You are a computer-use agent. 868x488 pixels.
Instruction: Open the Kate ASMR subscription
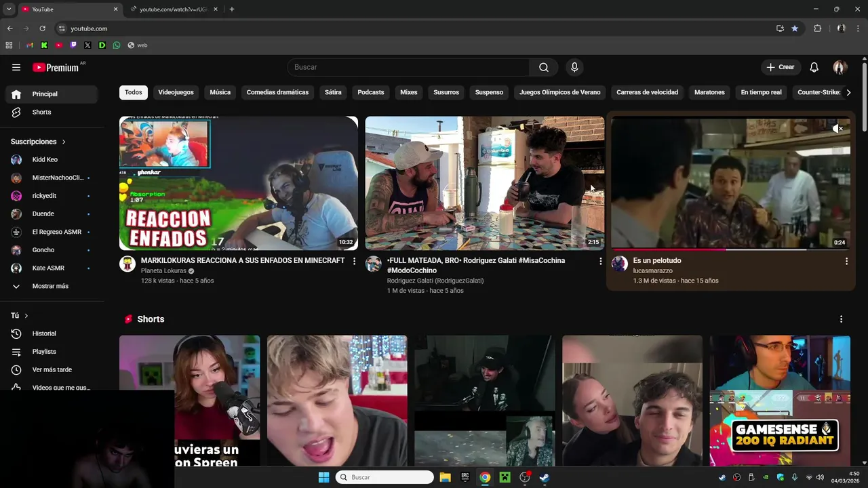tap(52, 268)
